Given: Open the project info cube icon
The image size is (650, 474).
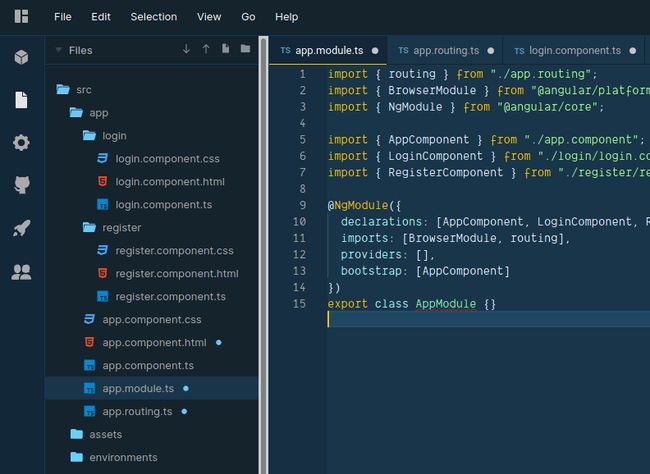Looking at the screenshot, I should [21, 57].
